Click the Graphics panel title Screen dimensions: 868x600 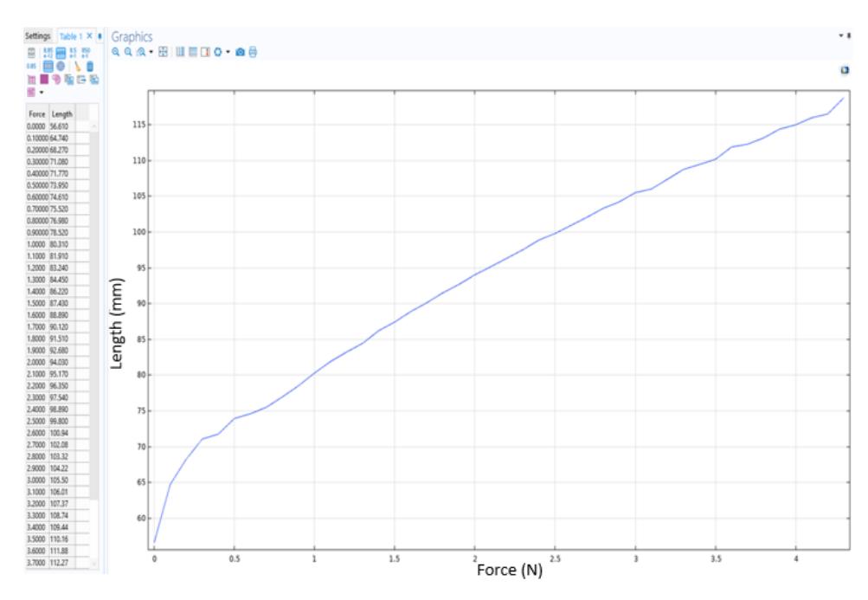[132, 36]
